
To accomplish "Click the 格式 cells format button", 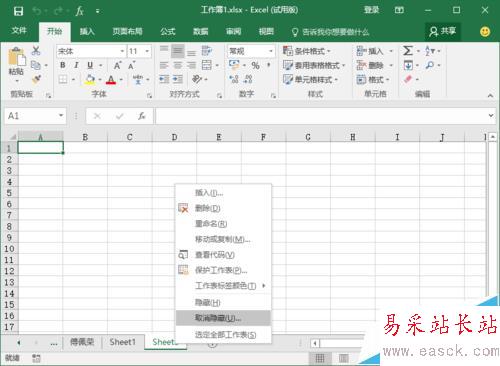I will pyautogui.click(x=373, y=80).
